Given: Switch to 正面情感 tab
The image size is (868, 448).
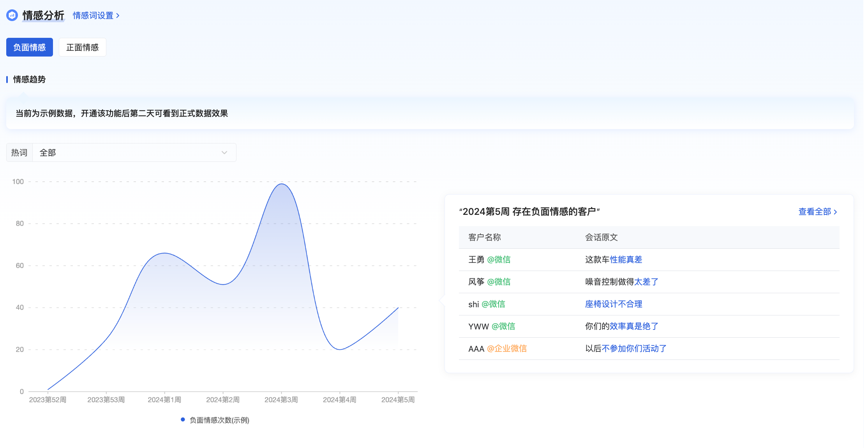Looking at the screenshot, I should coord(83,47).
